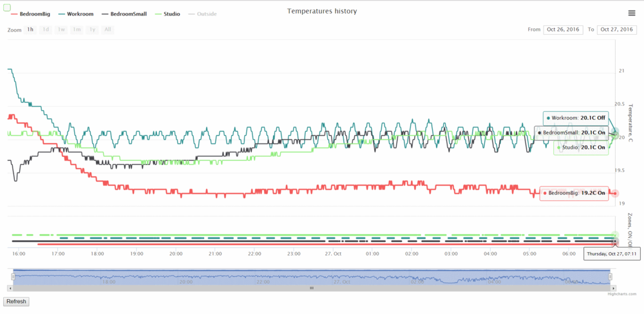Click navigator scrollbar right arrow
The width and height of the screenshot is (644, 314).
(x=614, y=288)
